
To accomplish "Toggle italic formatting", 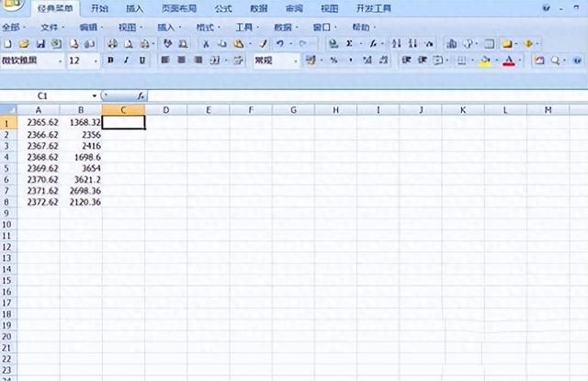I will [x=127, y=61].
